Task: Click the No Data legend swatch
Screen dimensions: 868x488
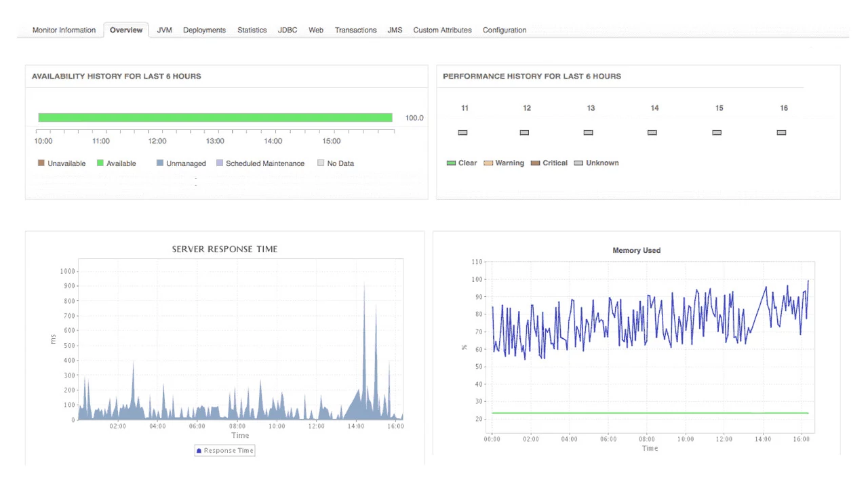Action: [321, 163]
